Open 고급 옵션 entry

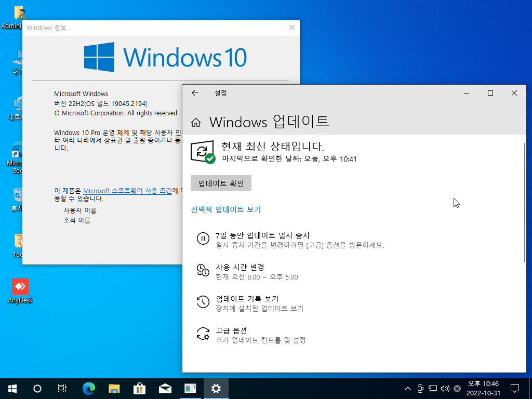point(231,330)
